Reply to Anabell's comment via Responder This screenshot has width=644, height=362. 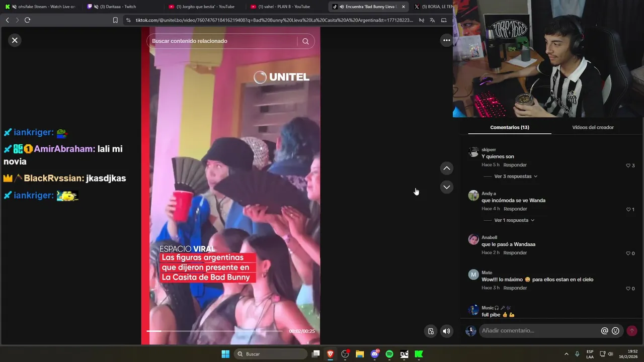tap(515, 252)
